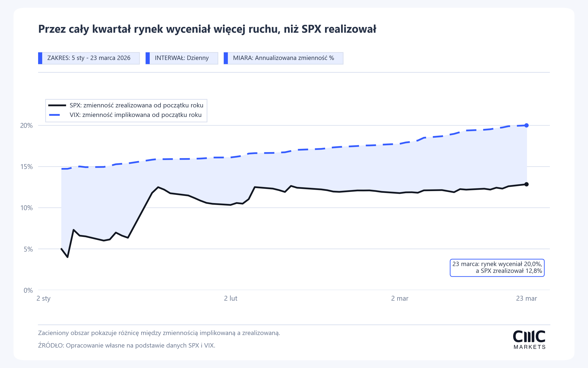Screen dimensions: 588x368
Task: Click the blue bar beside MIARA tag
Action: point(226,58)
